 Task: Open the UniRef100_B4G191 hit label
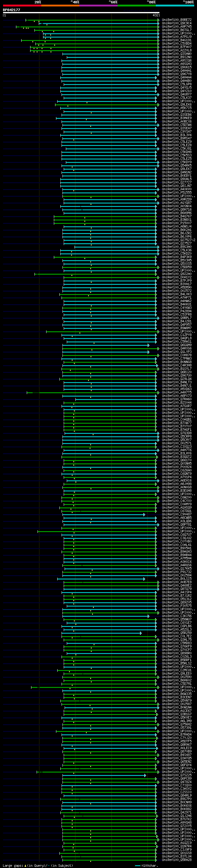[176, 40]
